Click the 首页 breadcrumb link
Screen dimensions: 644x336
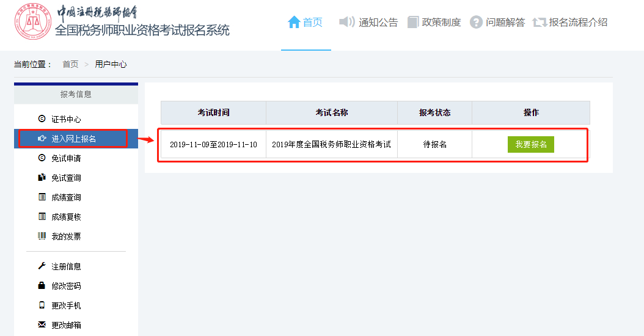(70, 64)
